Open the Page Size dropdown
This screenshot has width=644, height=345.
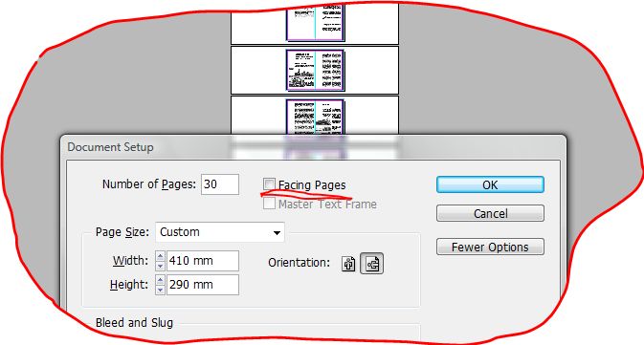coord(220,232)
